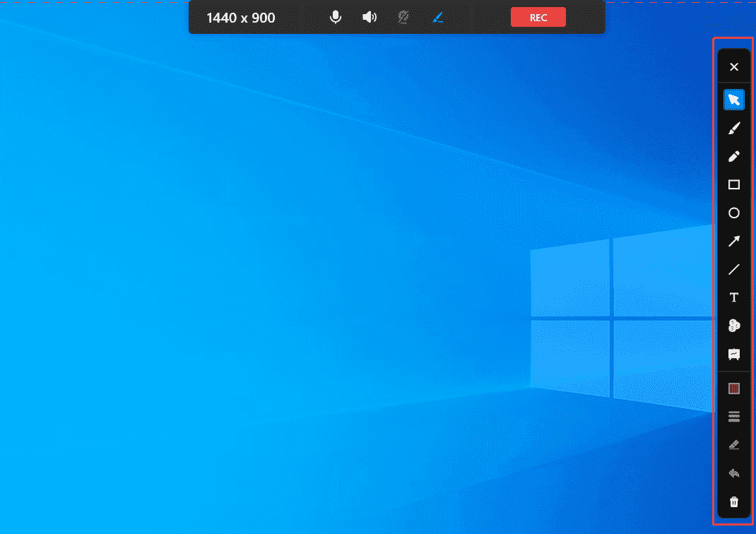The image size is (756, 534).
Task: Clear all annotations with trash icon
Action: pyautogui.click(x=733, y=502)
